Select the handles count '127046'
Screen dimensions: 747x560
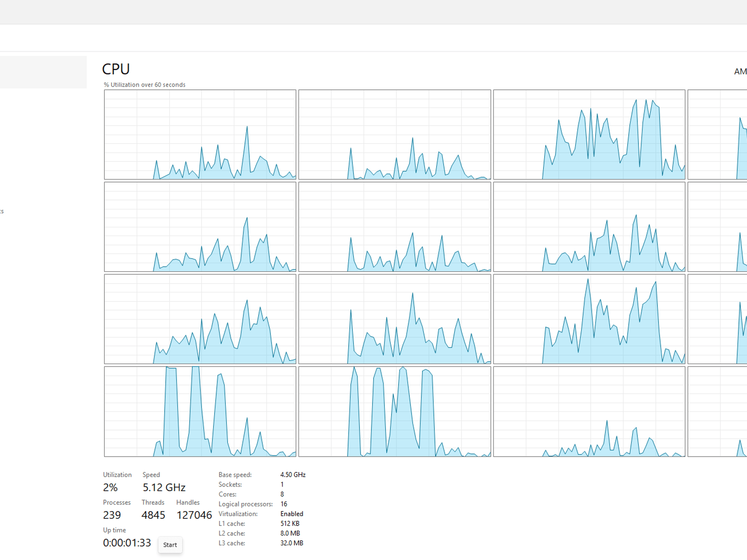tap(194, 515)
